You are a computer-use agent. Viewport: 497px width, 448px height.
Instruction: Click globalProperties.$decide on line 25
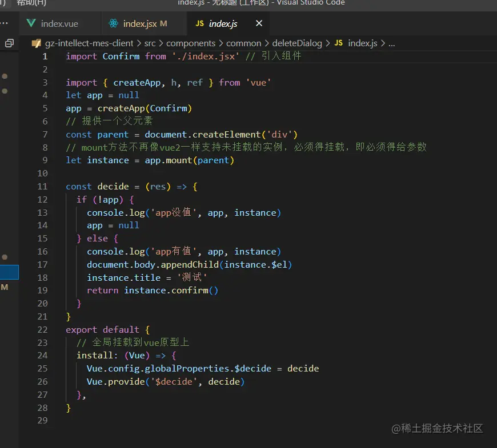pos(208,369)
